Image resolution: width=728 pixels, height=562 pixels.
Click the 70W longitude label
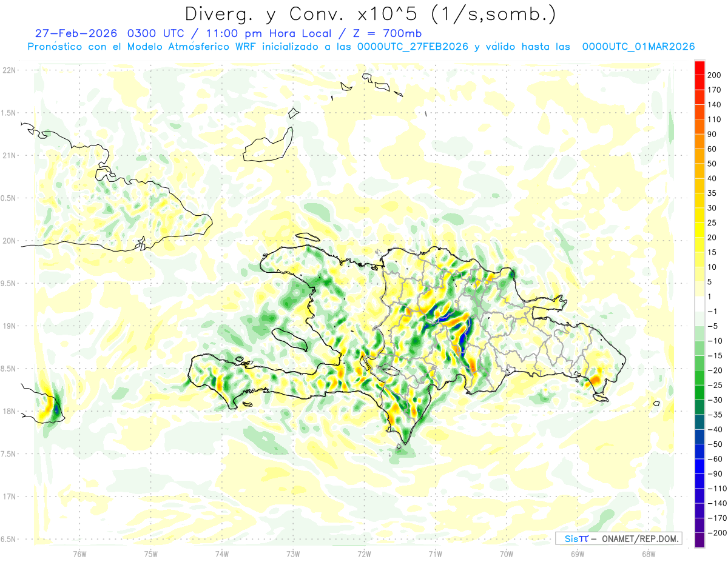tap(507, 554)
